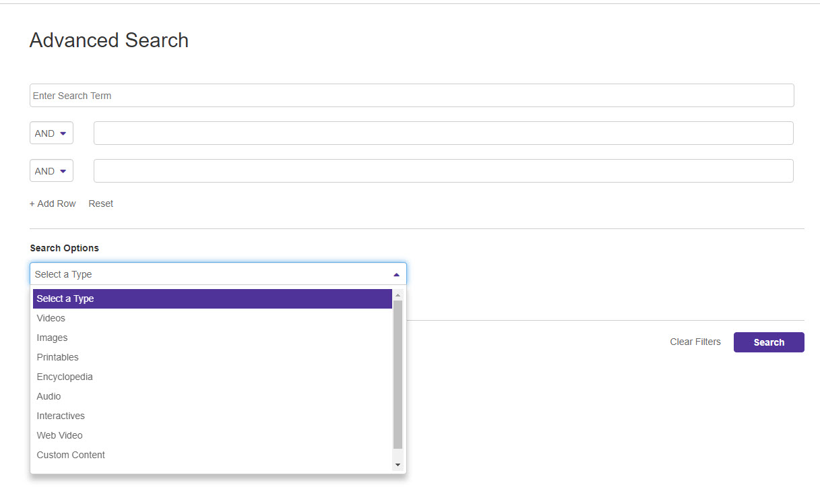820x504 pixels.
Task: Collapse the Select a Type dropdown
Action: pos(396,274)
